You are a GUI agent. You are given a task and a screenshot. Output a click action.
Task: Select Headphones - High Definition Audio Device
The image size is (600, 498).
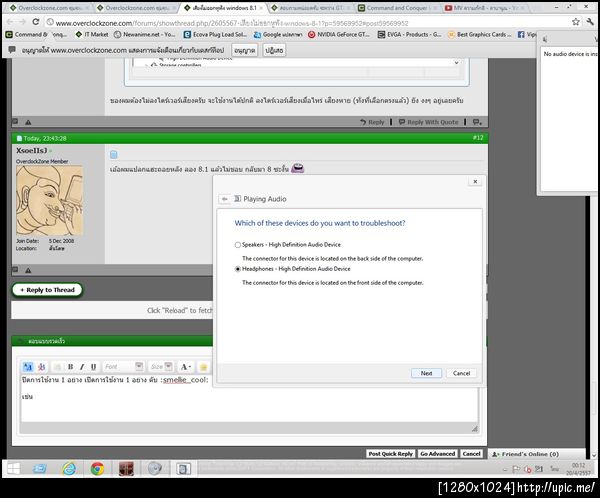(x=238, y=269)
